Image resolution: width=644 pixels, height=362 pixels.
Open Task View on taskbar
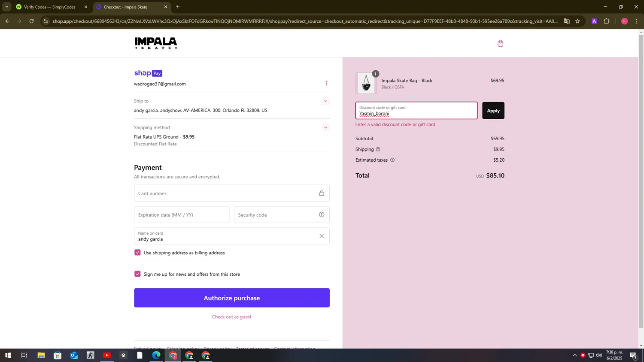click(24, 355)
